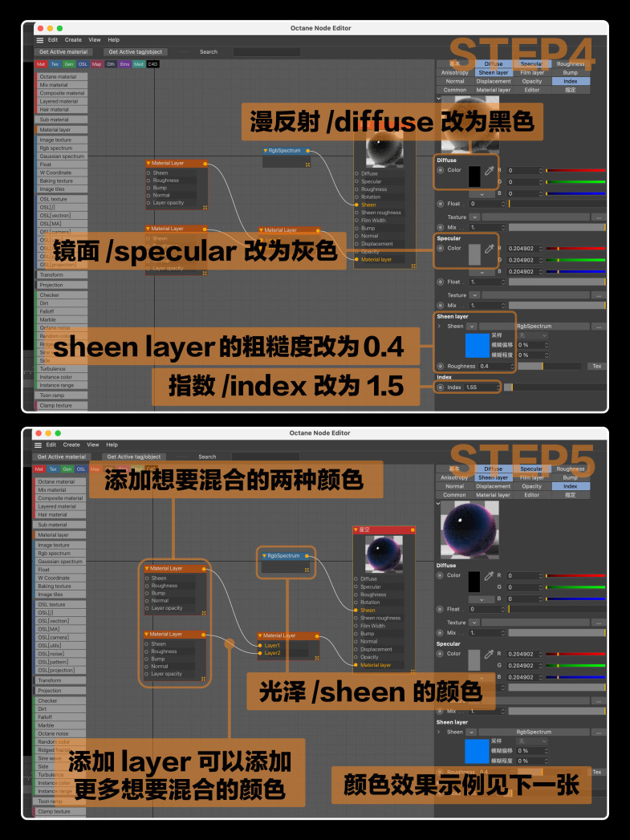The height and width of the screenshot is (840, 630).
Task: Toggle Diffuse Float radio in bottom window
Action: [441, 609]
